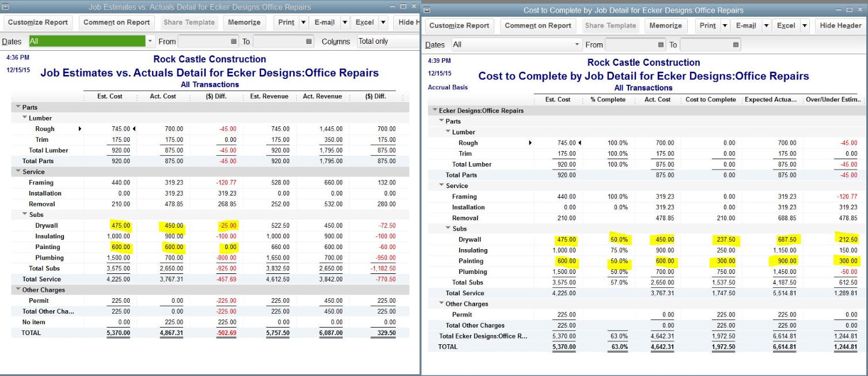
Task: Open the Print dropdown arrow in Cost to Complete report
Action: pyautogui.click(x=724, y=26)
